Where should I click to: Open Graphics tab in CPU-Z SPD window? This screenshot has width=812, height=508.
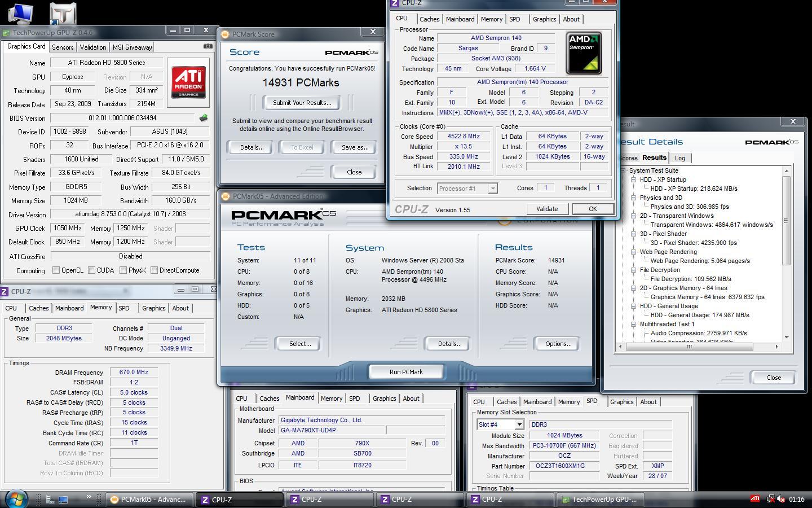coord(621,402)
